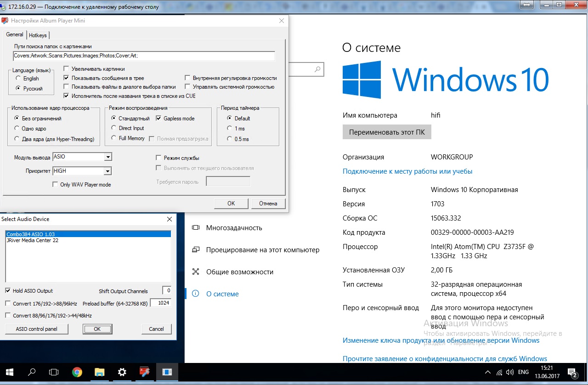
Task: Toggle Показывать сообщения в трее checkbox
Action: 67,78
